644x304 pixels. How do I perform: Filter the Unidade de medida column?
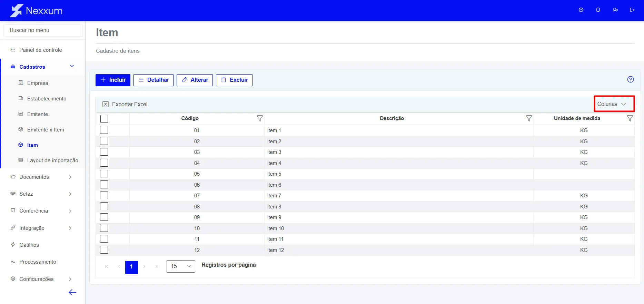tap(630, 118)
